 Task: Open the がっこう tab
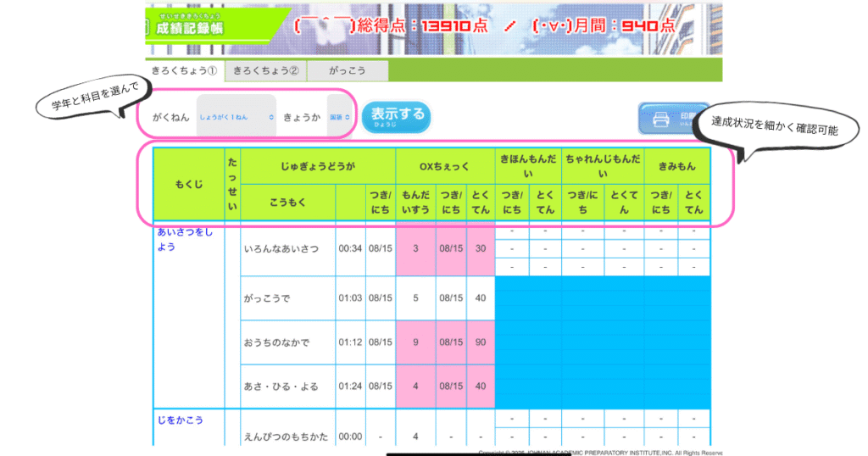click(347, 71)
